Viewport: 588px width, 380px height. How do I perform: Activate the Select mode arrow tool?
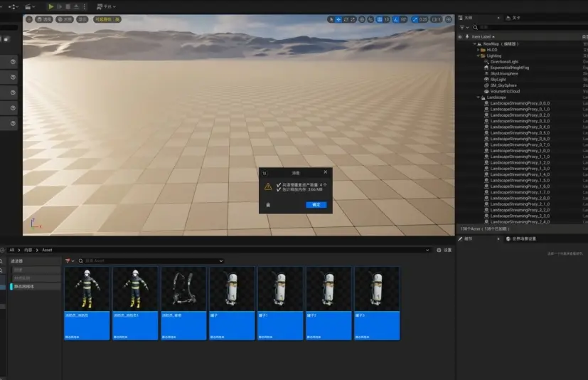[331, 19]
